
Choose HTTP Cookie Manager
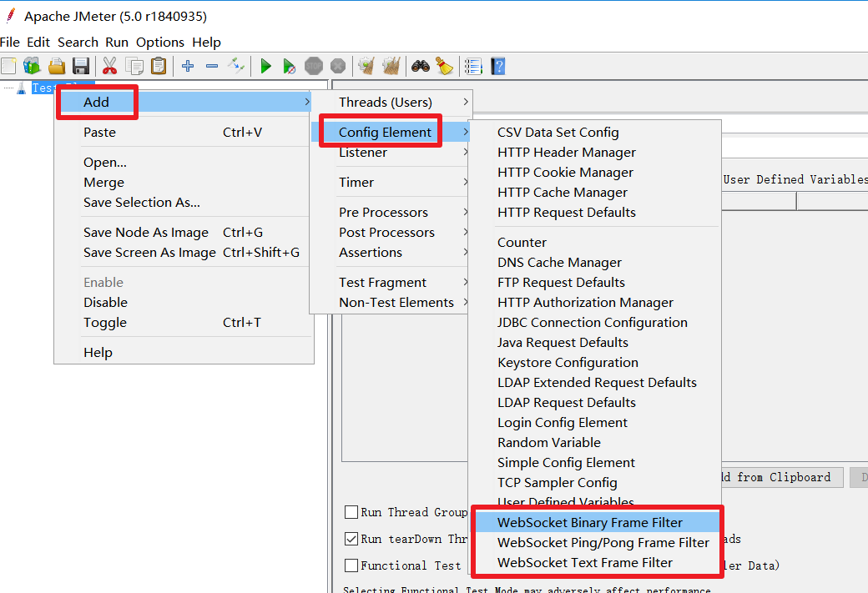[x=595, y=173]
